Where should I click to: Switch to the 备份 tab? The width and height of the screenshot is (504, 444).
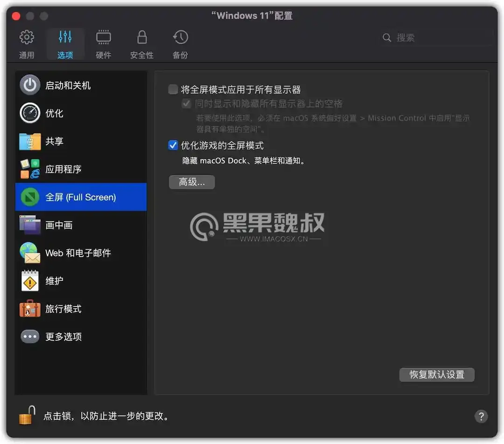click(180, 43)
